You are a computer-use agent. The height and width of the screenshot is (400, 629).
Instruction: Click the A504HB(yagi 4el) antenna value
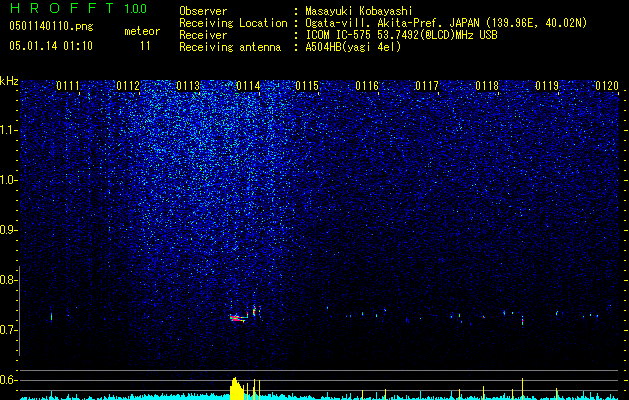(x=353, y=47)
